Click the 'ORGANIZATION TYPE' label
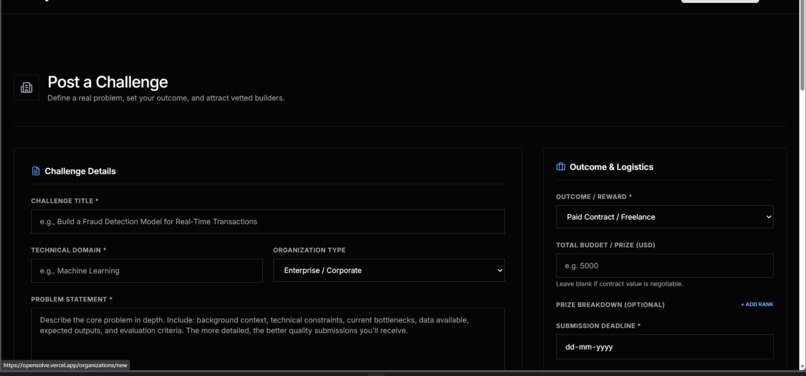Viewport: 806px width, 376px height. [309, 250]
